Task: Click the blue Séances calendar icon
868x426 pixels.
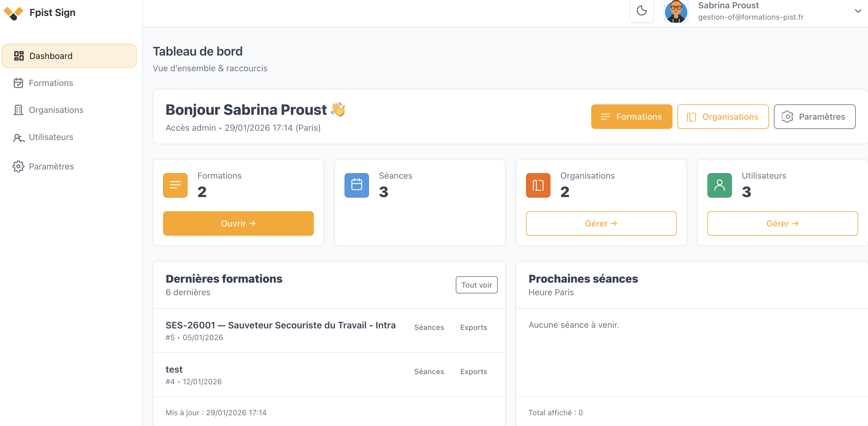Action: (356, 185)
